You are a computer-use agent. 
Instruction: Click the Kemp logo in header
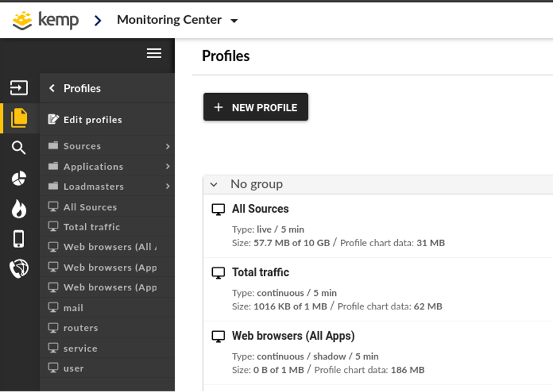46,20
